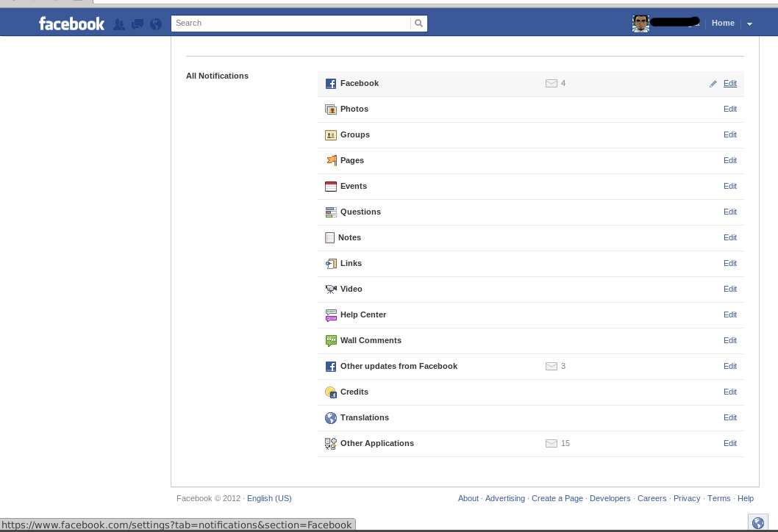Click the Wall Comments icon
This screenshot has width=778, height=532.
click(x=331, y=341)
